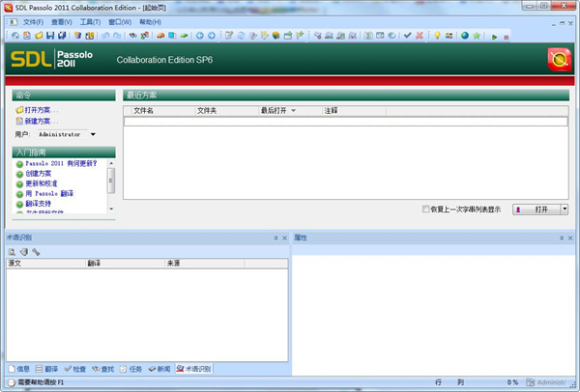
Task: Click the red Passolo logo icon in banner
Action: [x=560, y=59]
